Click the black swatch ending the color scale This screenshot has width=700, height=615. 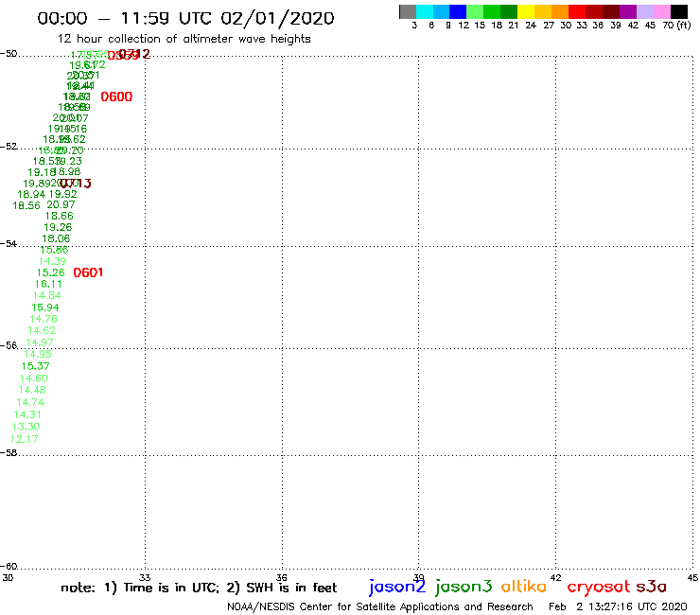(679, 11)
